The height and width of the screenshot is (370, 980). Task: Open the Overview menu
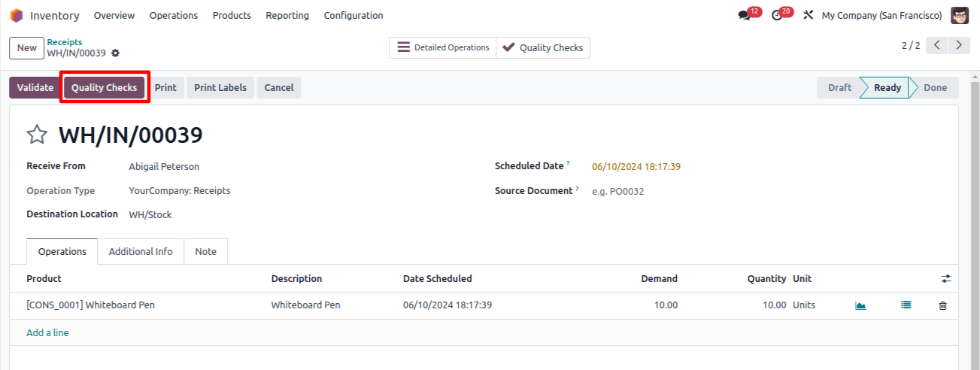click(114, 15)
